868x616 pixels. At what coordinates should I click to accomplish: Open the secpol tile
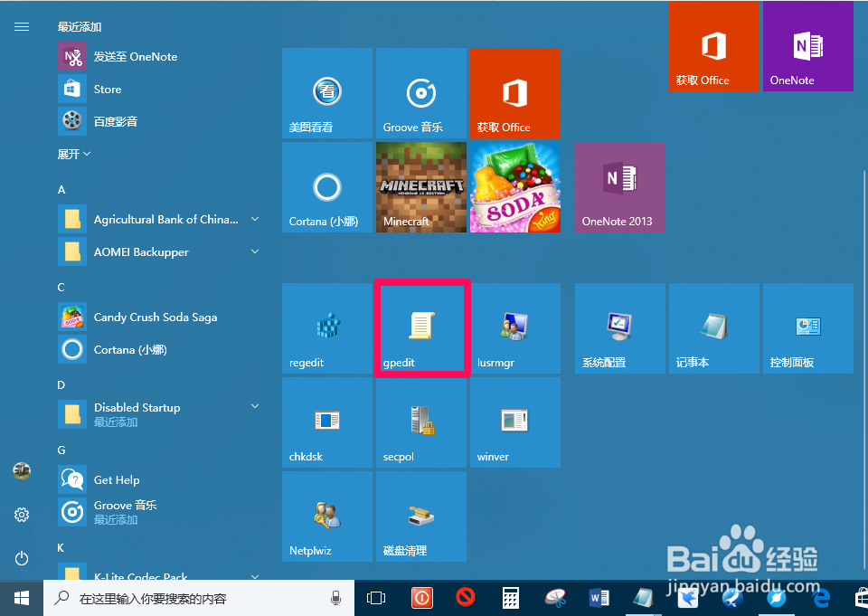pos(421,422)
